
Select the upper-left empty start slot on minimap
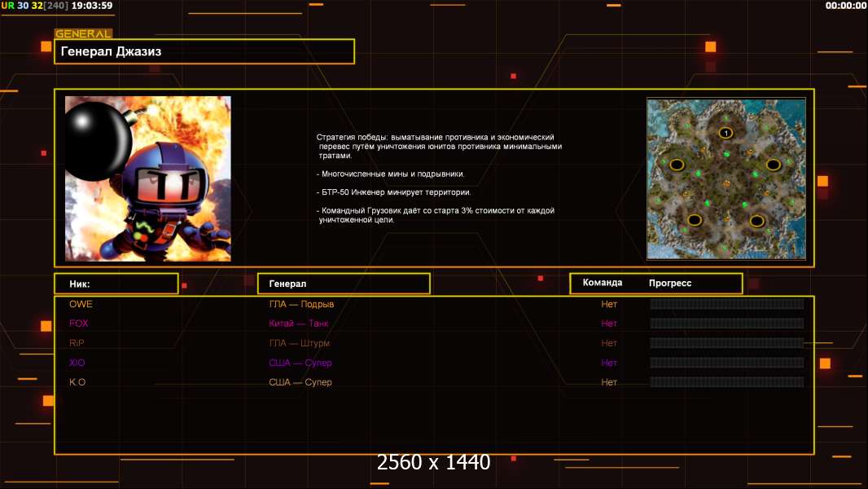tap(677, 165)
